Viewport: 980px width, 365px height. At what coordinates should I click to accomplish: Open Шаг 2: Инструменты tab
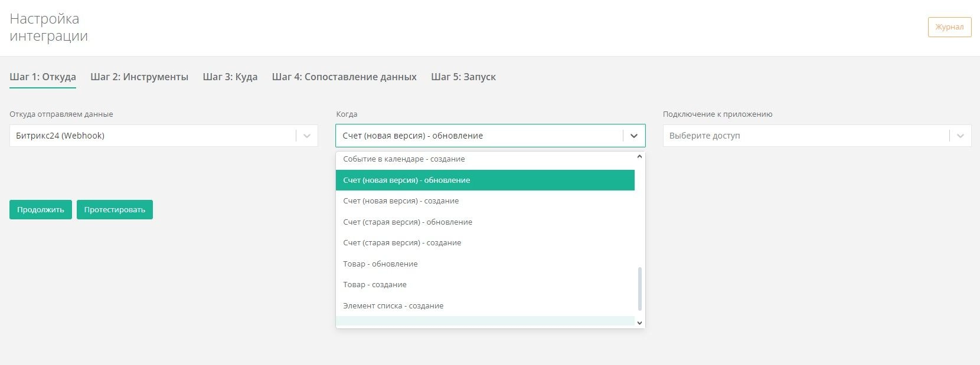[x=139, y=77]
